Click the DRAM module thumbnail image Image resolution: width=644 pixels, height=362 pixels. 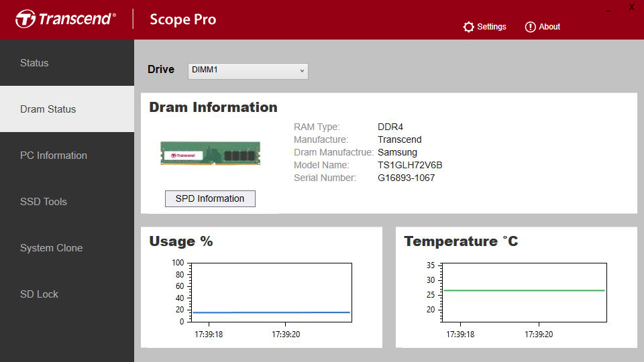pyautogui.click(x=210, y=153)
